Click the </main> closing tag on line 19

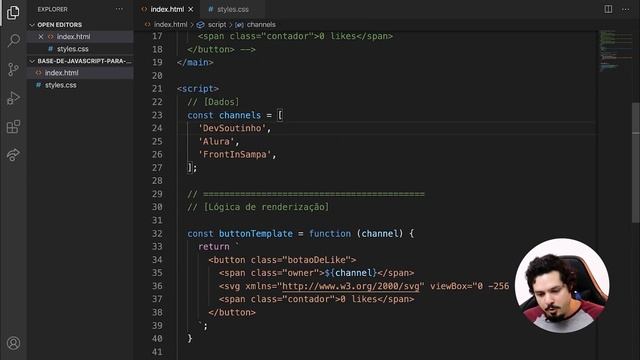195,62
